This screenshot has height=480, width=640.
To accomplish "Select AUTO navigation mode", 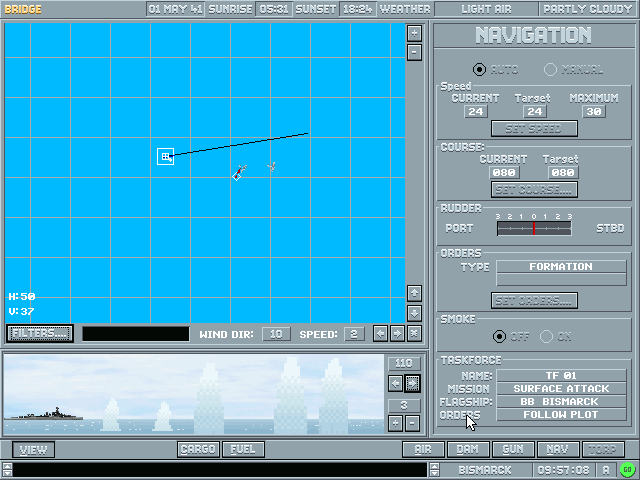I will [479, 69].
